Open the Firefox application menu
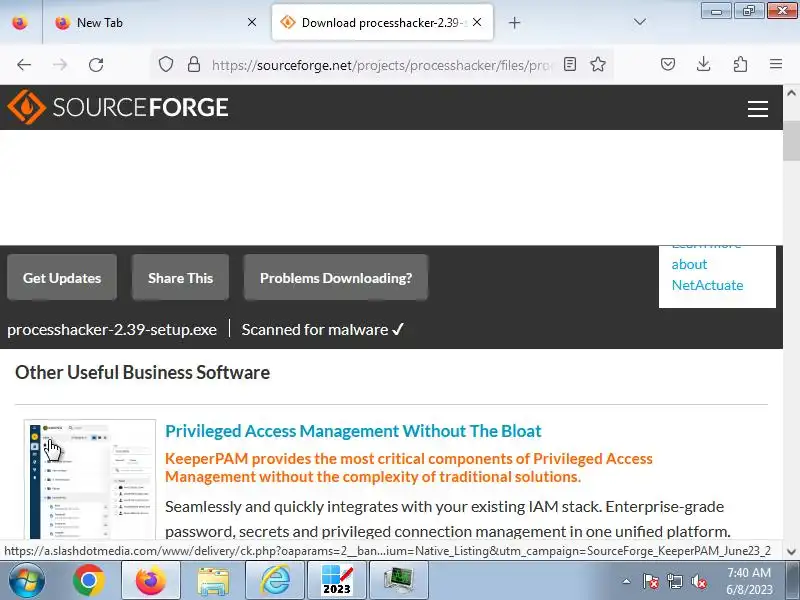800x600 pixels. pyautogui.click(x=776, y=64)
